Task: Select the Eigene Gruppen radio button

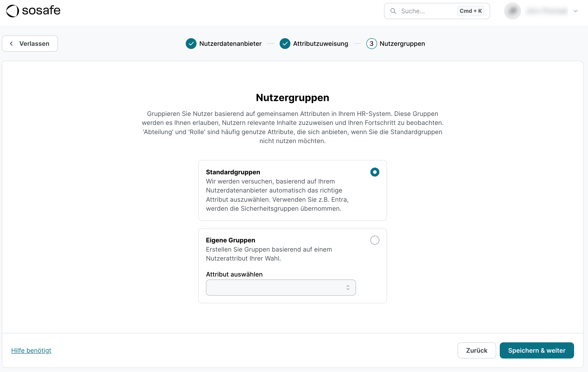Action: tap(375, 240)
